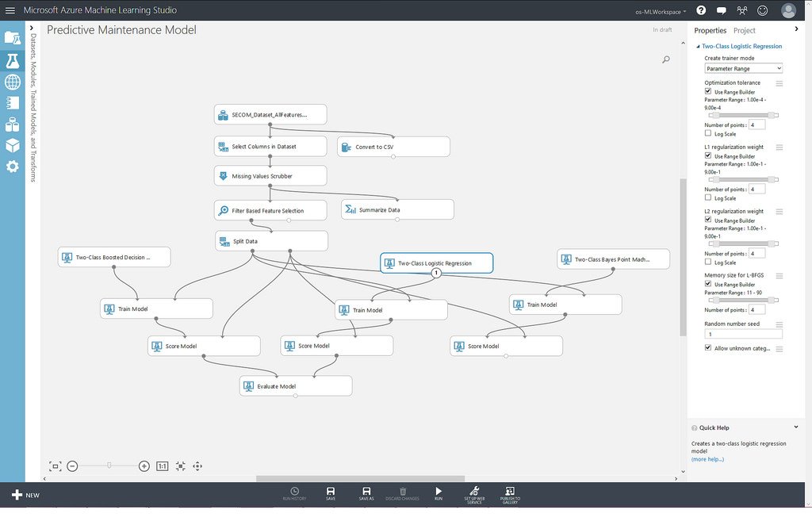This screenshot has height=525, width=812.
Task: Open Web Services via the globe sidebar icon
Action: point(12,82)
